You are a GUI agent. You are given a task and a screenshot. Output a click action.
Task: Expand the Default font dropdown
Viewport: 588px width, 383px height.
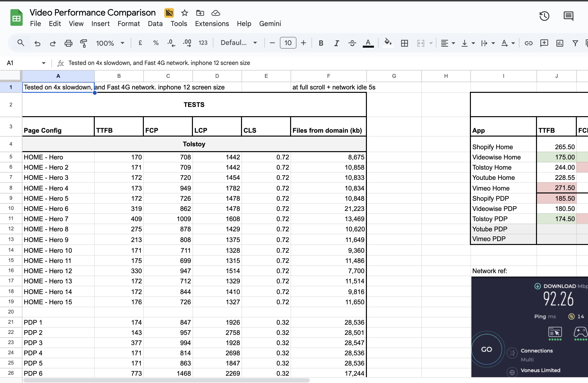pos(239,43)
